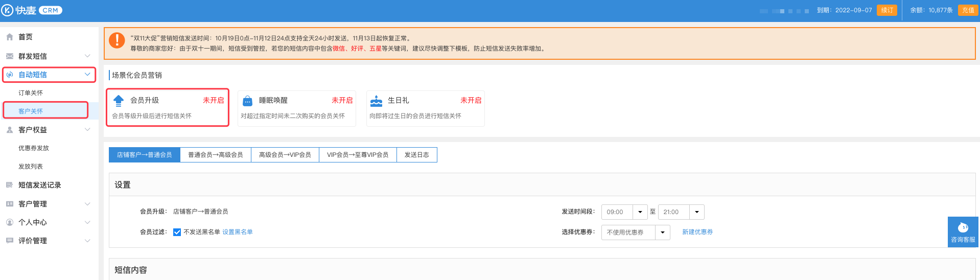The width and height of the screenshot is (980, 280).
Task: Switch to VIP会员→至尊VIP会员 tab
Action: click(358, 155)
